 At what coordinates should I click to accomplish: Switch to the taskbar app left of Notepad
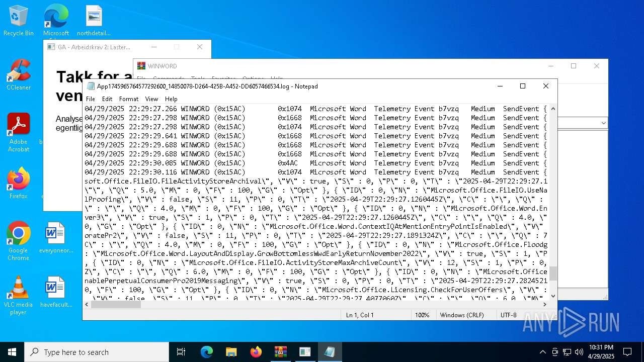[x=305, y=352]
